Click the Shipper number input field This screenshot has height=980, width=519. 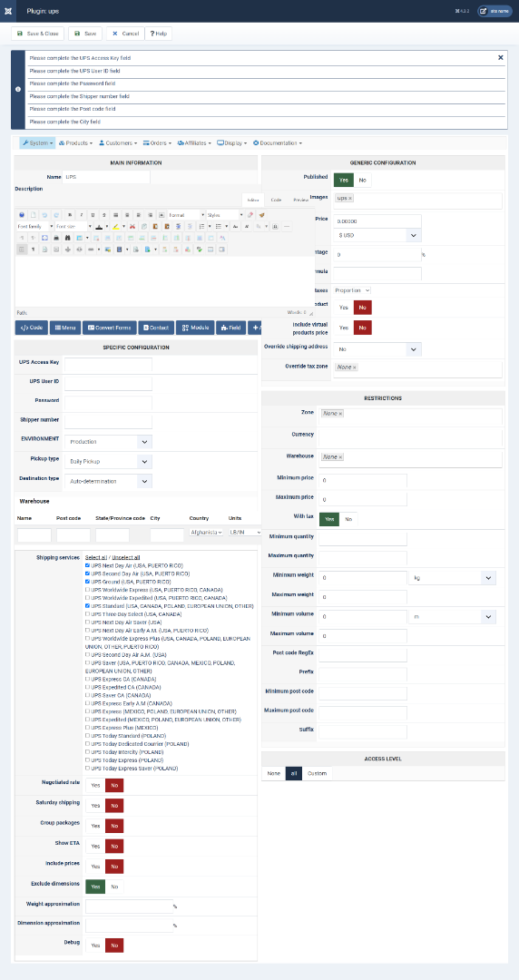(x=108, y=421)
